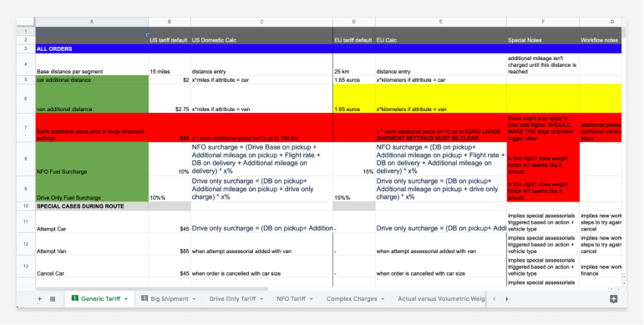This screenshot has width=644, height=325.
Task: Select the blue ALL ORDERS cell
Action: [x=92, y=49]
